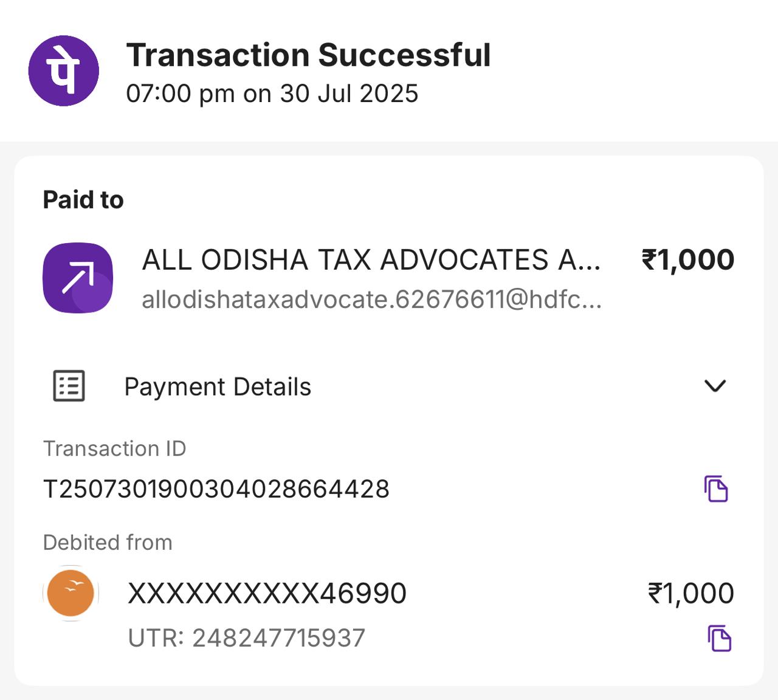Copy the UTR number using copy icon
This screenshot has width=778, height=700.
[x=720, y=638]
